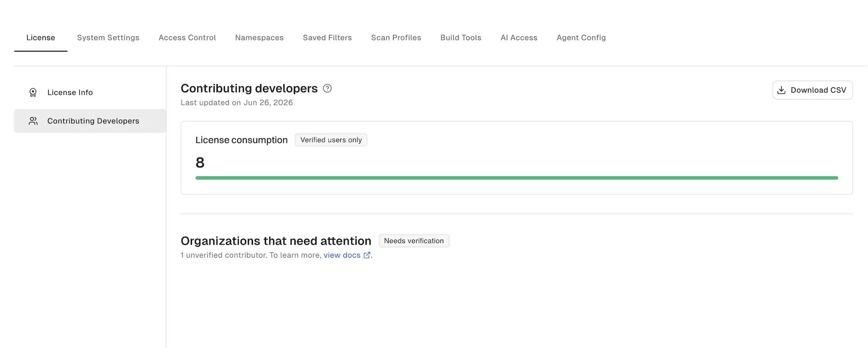Image resolution: width=868 pixels, height=348 pixels.
Task: Switch to System Settings tab
Action: click(x=108, y=38)
